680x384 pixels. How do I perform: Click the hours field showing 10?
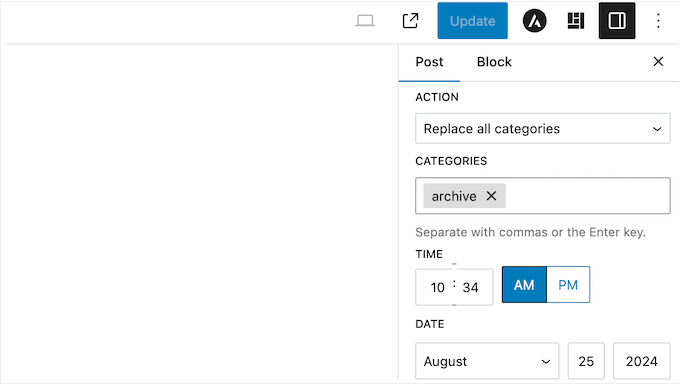[x=437, y=287]
